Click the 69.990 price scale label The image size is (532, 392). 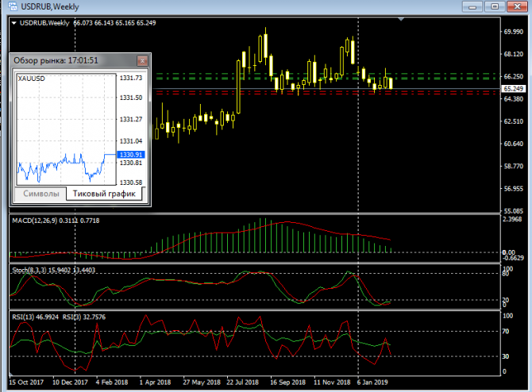coord(513,32)
